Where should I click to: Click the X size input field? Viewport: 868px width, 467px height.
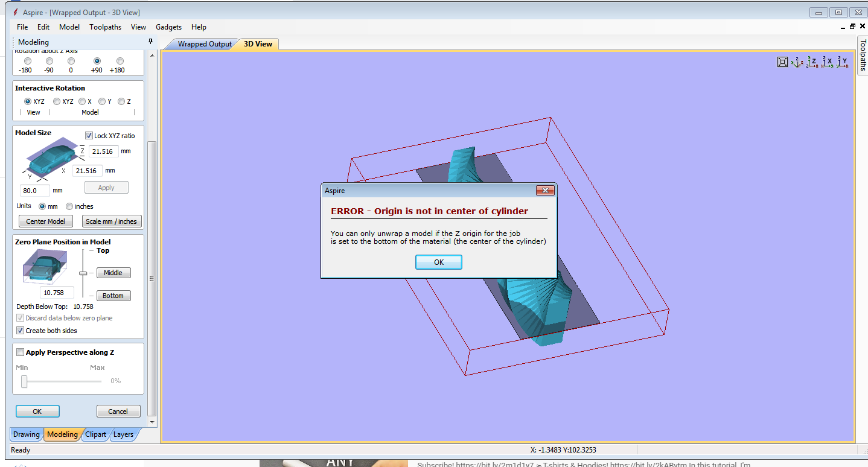pos(87,171)
